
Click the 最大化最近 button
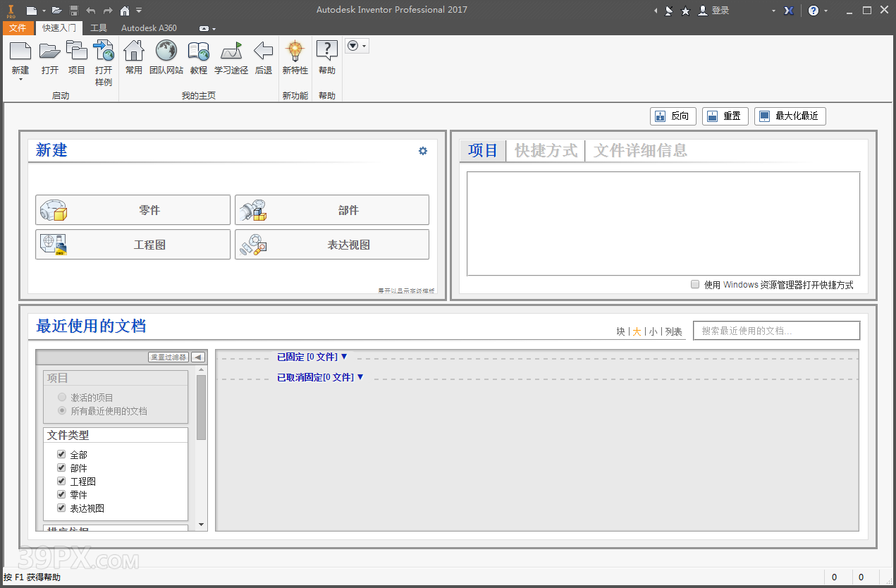[x=790, y=116]
